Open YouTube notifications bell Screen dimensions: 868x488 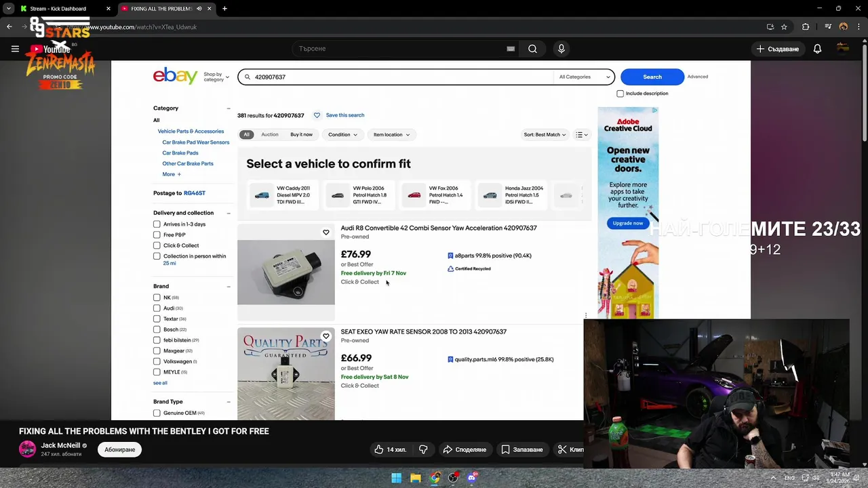pos(817,49)
